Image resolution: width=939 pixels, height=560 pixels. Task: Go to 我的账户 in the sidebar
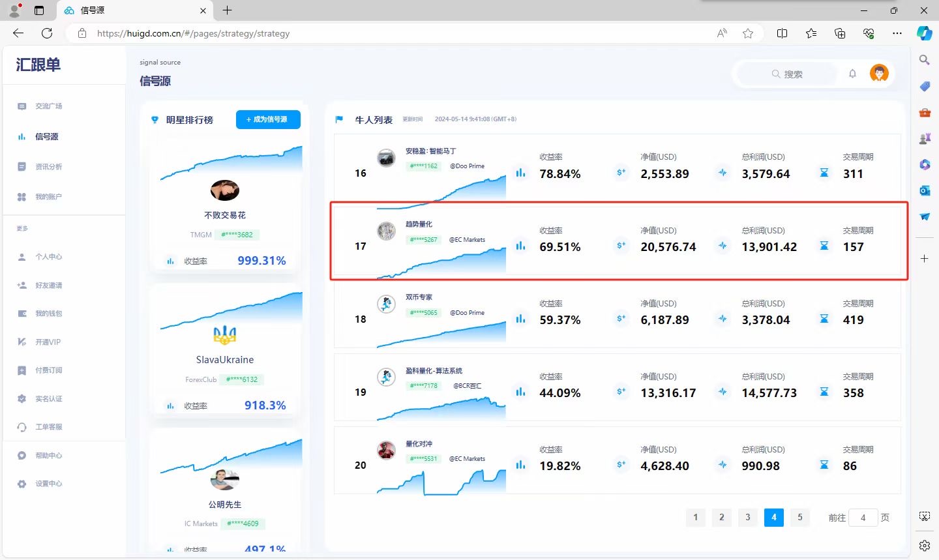[48, 197]
